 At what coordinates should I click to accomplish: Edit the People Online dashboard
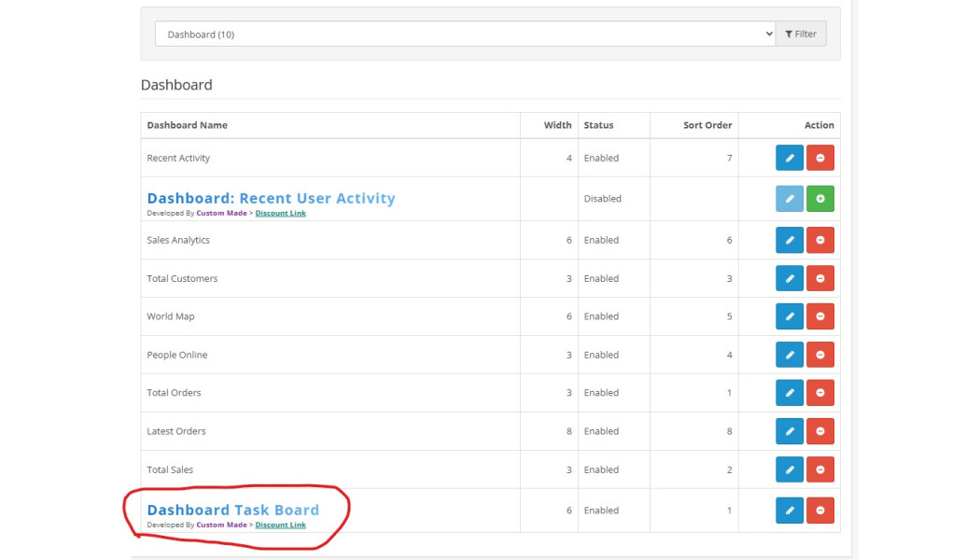[790, 355]
